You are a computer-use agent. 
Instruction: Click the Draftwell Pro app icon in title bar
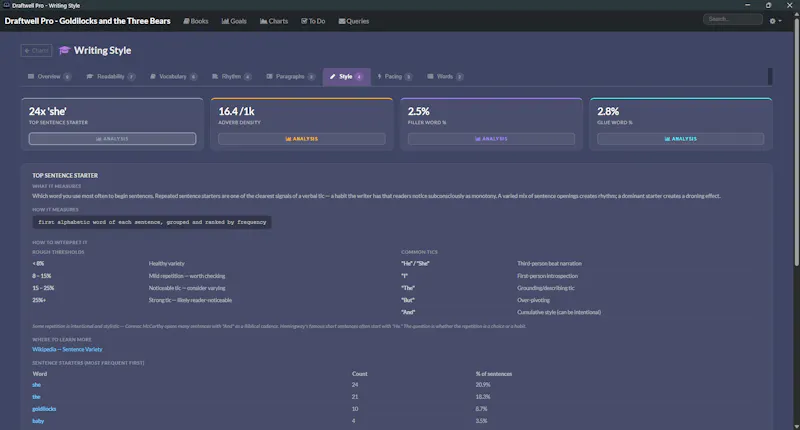point(6,5)
